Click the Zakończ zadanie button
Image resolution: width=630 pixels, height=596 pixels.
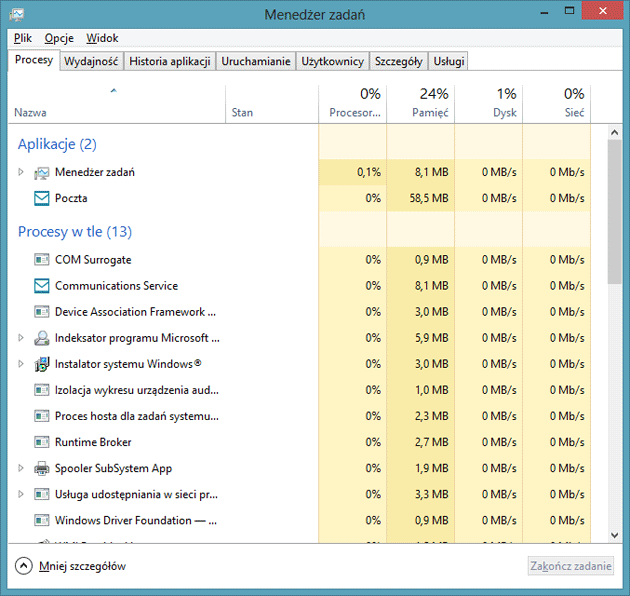click(571, 566)
